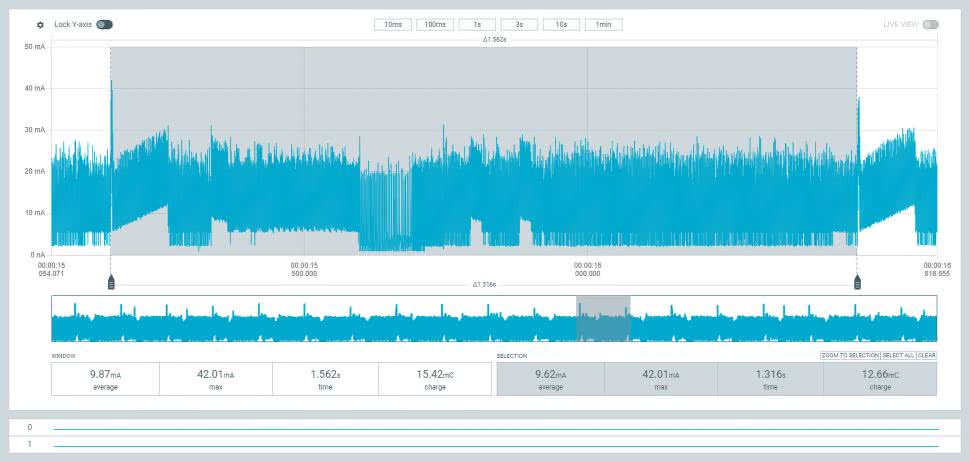Set the time window to 10ms
This screenshot has width=970, height=462.
(393, 25)
